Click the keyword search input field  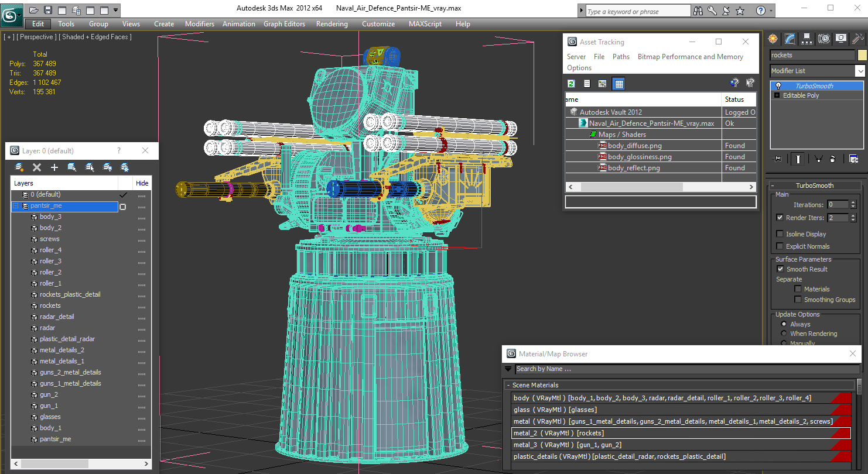(x=637, y=11)
